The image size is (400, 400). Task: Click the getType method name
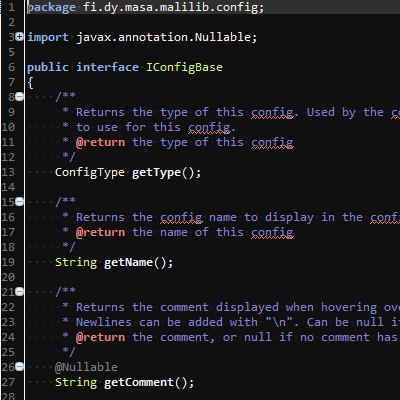[156, 173]
